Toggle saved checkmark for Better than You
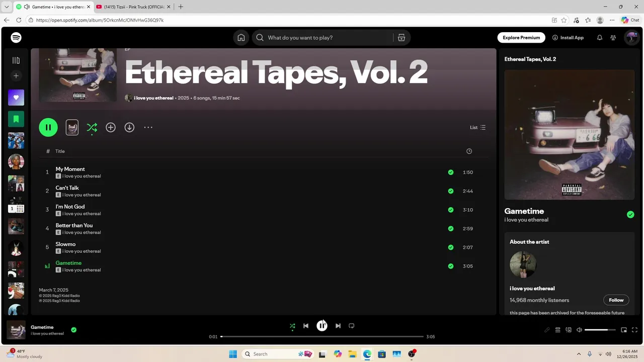644x362 pixels. coord(451,229)
